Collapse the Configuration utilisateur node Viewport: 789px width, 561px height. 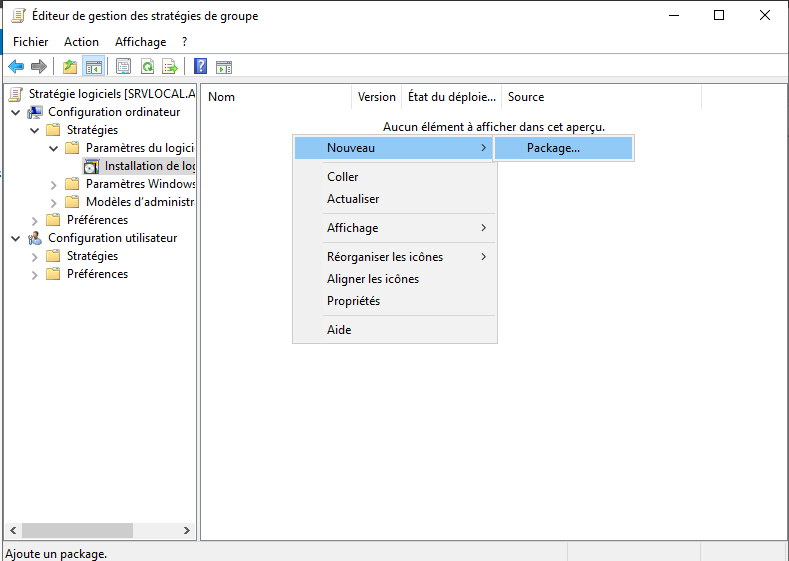tap(16, 238)
